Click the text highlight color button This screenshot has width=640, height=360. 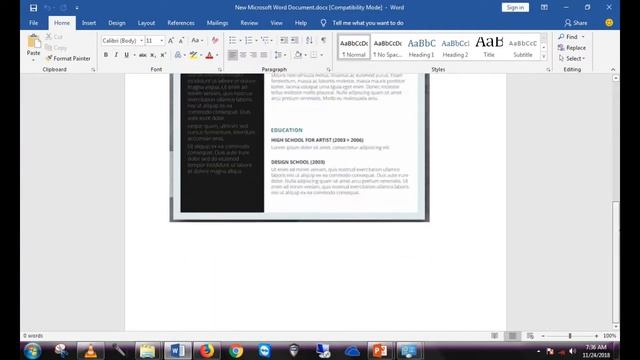tap(193, 55)
